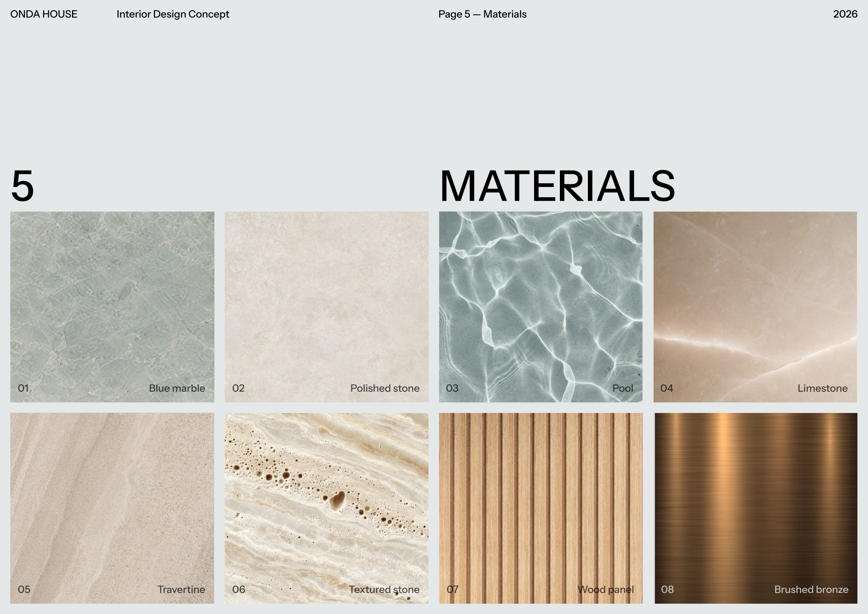Click the 'Page 5 — Materials' header label
Screen dimensions: 868x614
click(482, 14)
